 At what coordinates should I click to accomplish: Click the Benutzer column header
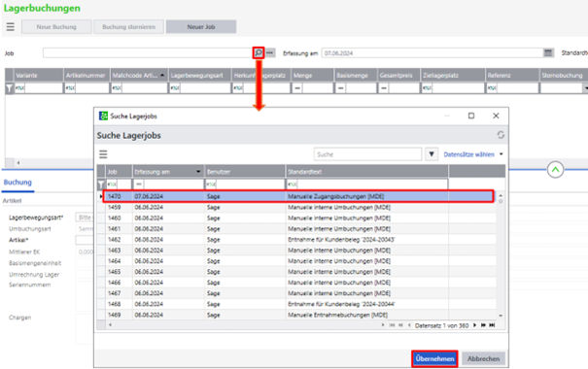click(x=245, y=172)
